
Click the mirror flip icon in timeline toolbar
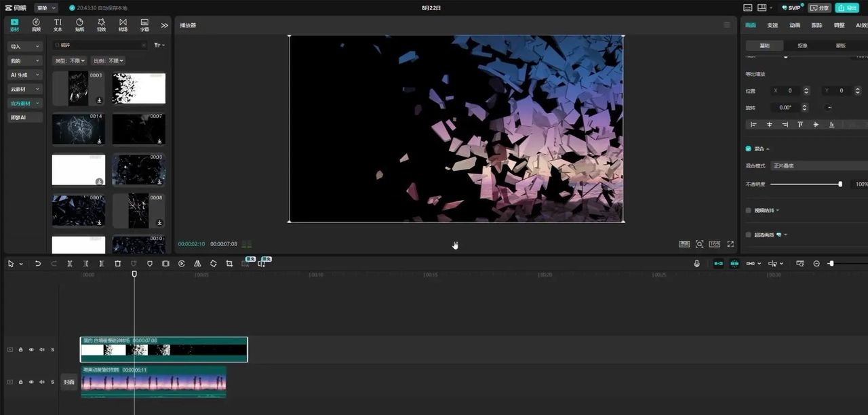(197, 264)
